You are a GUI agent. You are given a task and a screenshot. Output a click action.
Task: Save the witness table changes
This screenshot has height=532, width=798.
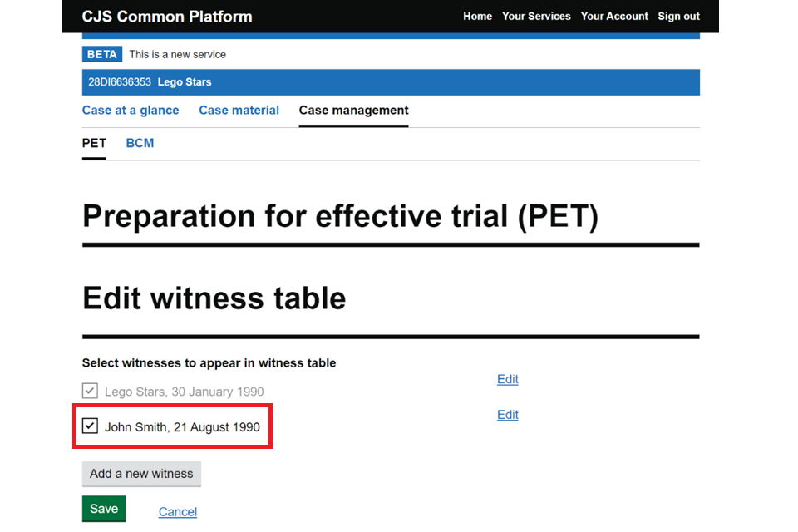[x=104, y=509]
